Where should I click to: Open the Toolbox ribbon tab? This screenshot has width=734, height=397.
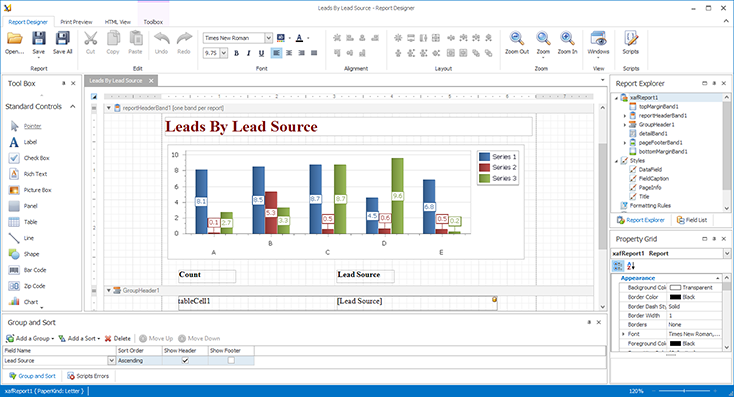pos(153,22)
